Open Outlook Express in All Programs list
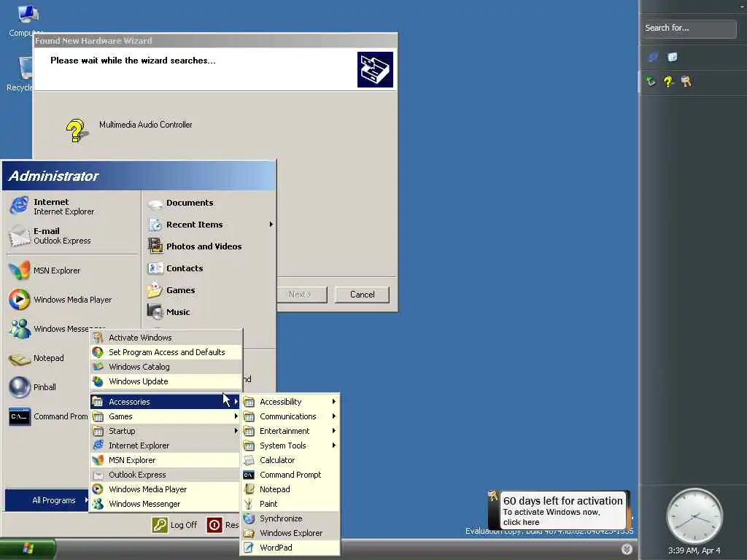This screenshot has height=560, width=747. (x=165, y=475)
